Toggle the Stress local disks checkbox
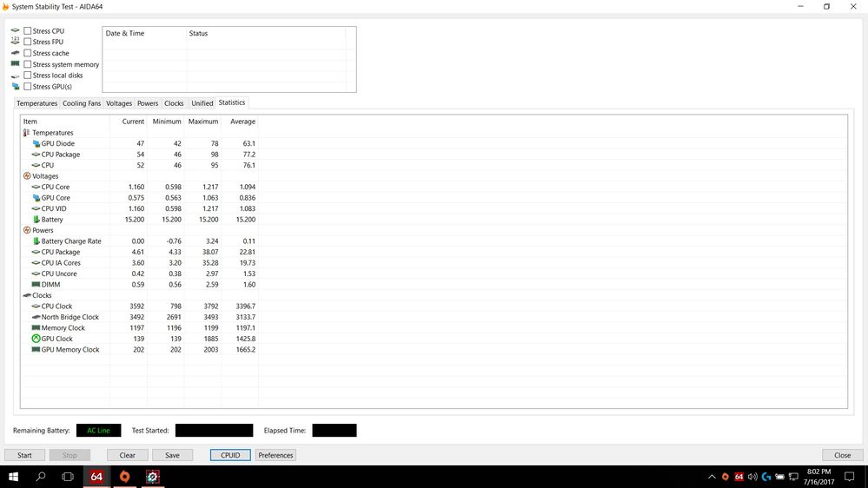This screenshot has height=488, width=868. [x=27, y=76]
